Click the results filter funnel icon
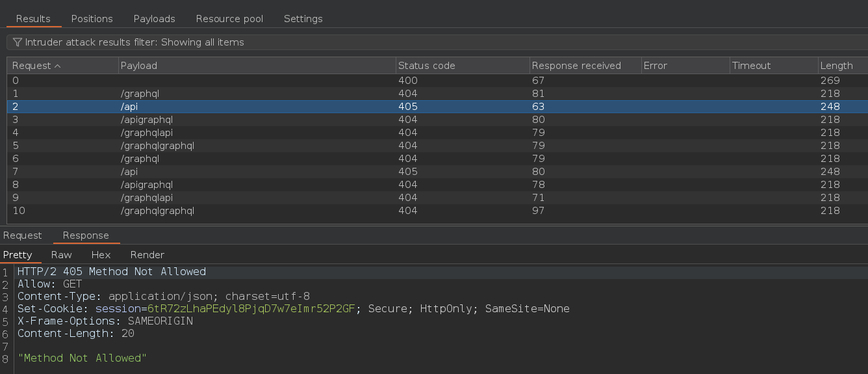 pos(18,42)
